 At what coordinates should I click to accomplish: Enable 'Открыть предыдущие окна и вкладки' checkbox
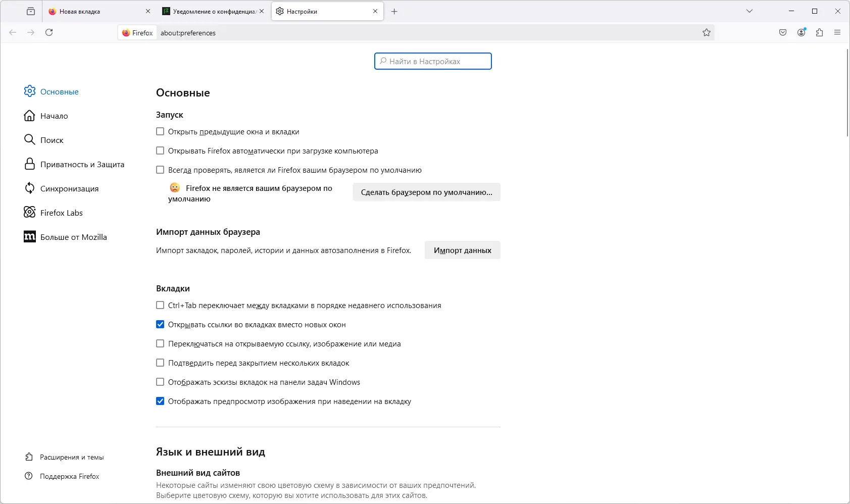[x=160, y=132]
